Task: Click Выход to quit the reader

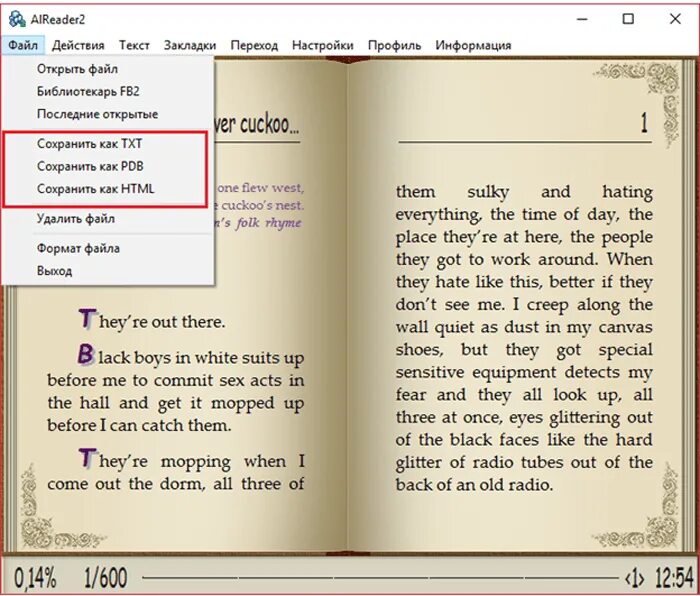Action: [x=108, y=271]
